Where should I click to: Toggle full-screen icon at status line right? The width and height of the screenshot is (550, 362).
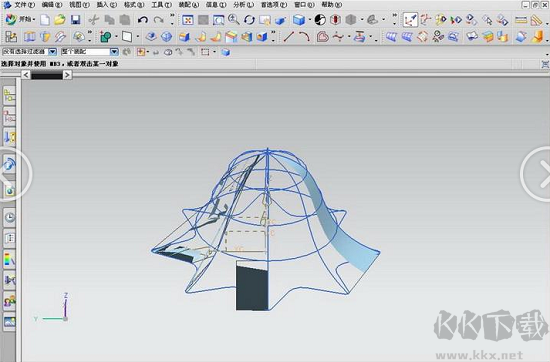click(545, 64)
